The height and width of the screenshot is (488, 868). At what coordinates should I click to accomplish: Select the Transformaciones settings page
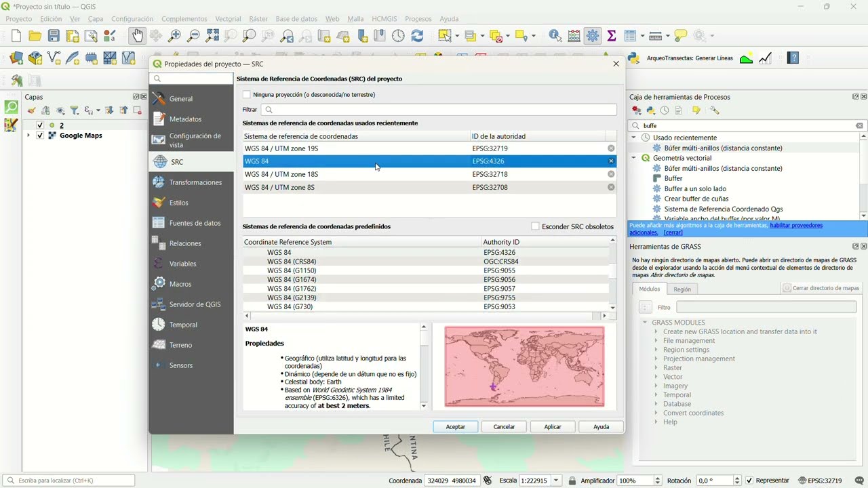tap(191, 182)
